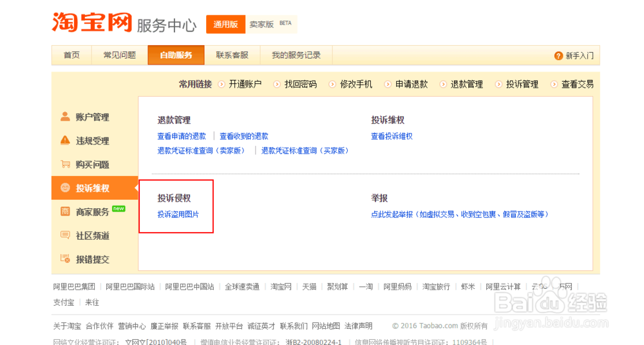Open 天猫 footer link
The image size is (644, 345).
[309, 286]
